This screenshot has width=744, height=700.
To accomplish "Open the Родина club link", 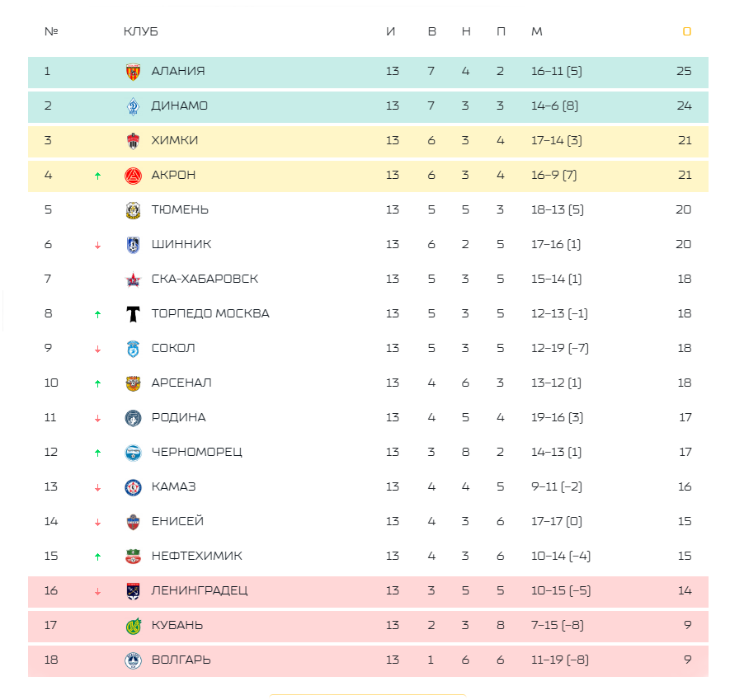I will [178, 417].
